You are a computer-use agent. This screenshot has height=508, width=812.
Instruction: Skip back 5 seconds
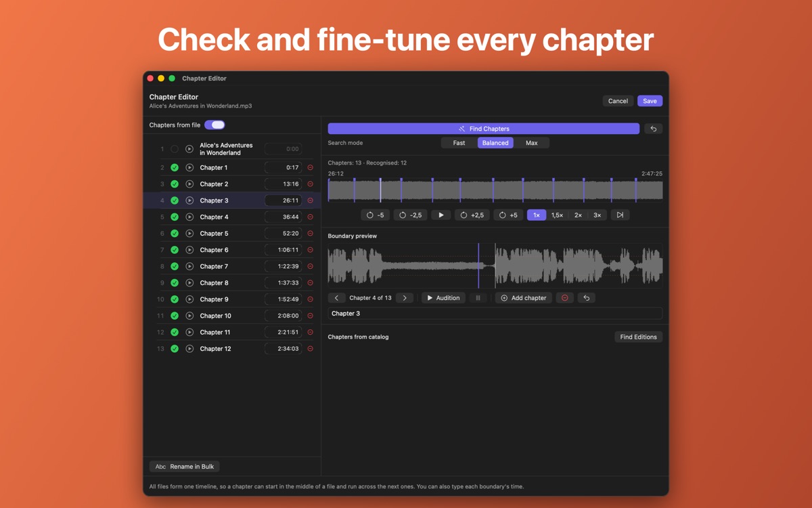pos(375,215)
